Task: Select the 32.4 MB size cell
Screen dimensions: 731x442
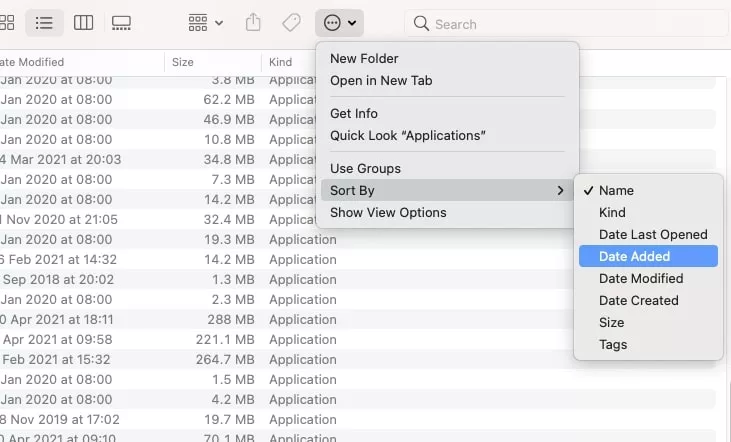Action: point(229,220)
